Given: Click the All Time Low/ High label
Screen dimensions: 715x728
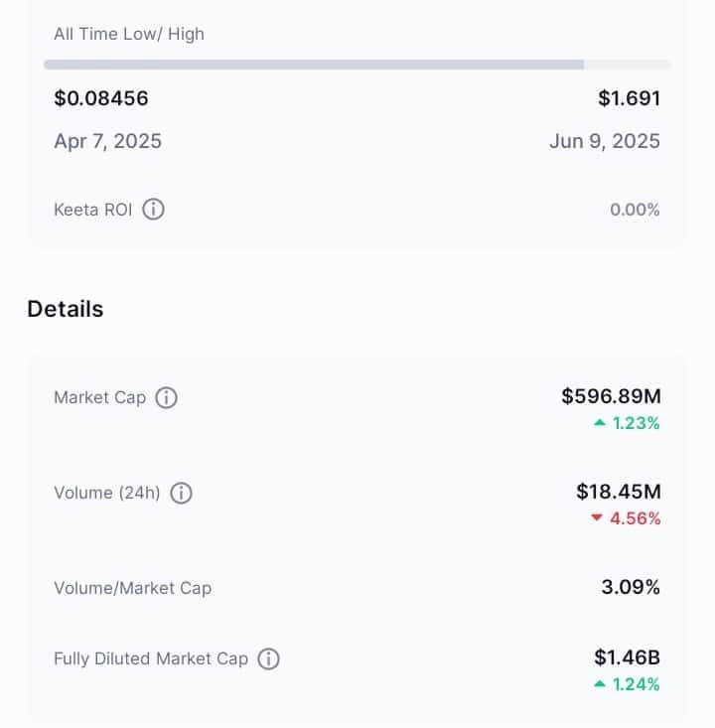Looking at the screenshot, I should (129, 34).
